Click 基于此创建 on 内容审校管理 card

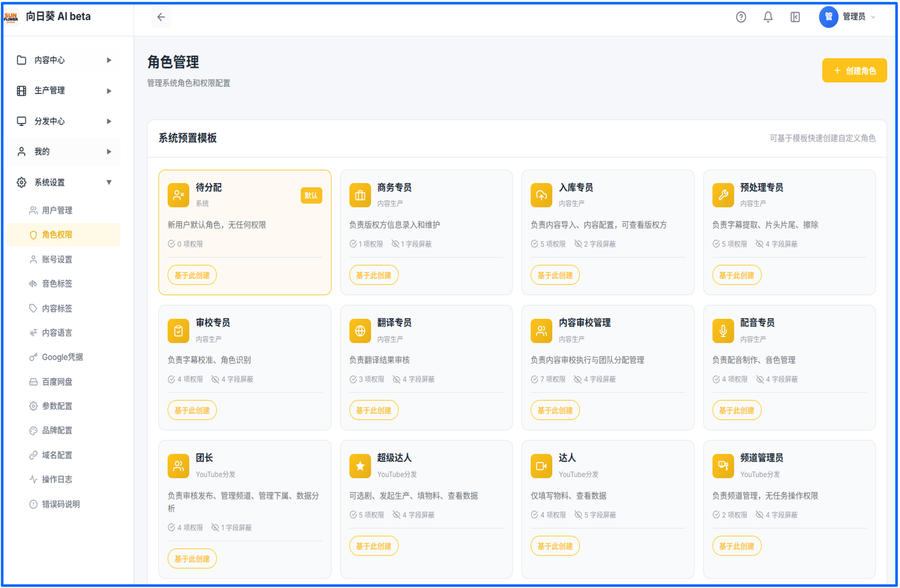pyautogui.click(x=555, y=410)
